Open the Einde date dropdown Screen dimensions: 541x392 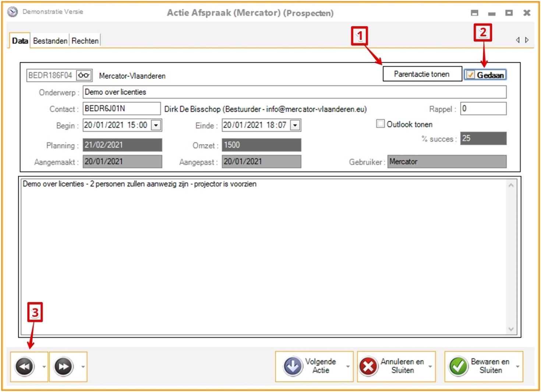[295, 126]
